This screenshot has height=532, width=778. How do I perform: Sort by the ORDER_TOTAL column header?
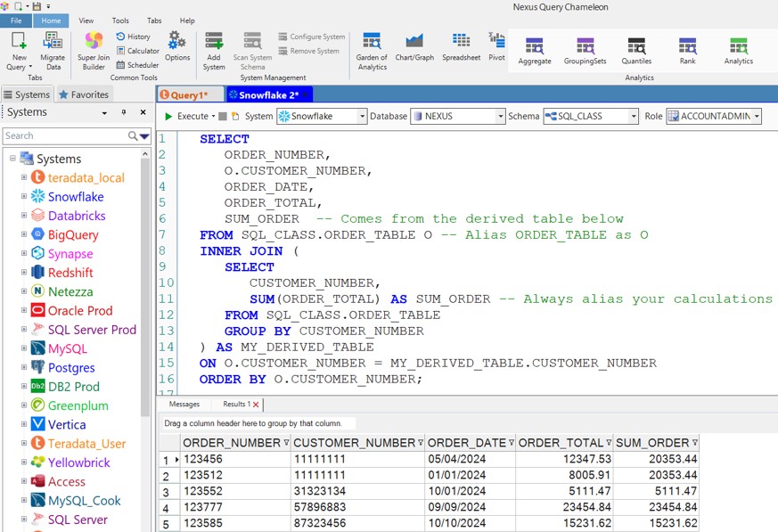(560, 443)
